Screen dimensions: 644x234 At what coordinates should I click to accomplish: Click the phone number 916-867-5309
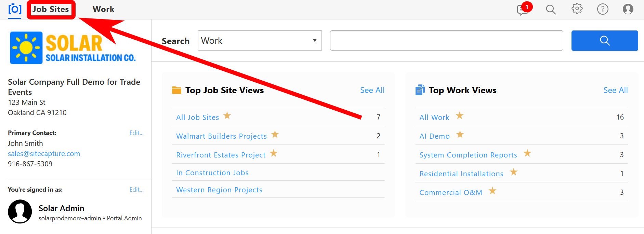click(30, 164)
